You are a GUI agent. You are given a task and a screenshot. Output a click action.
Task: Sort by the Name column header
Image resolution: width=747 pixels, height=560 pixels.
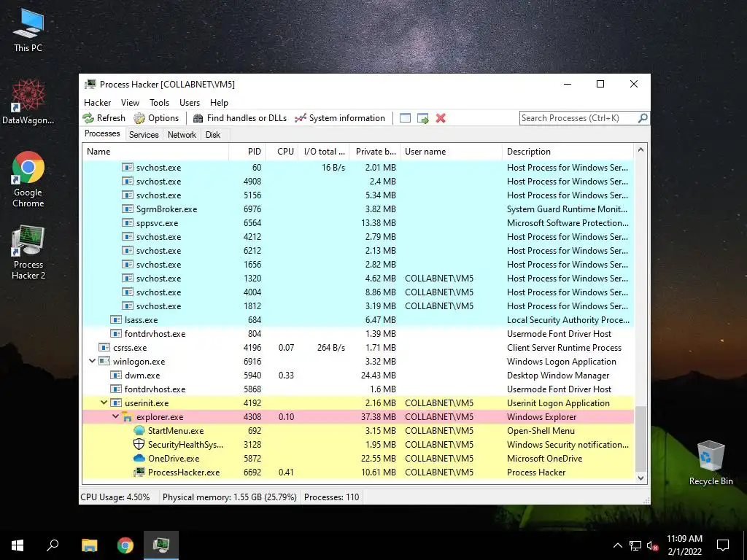click(x=155, y=152)
